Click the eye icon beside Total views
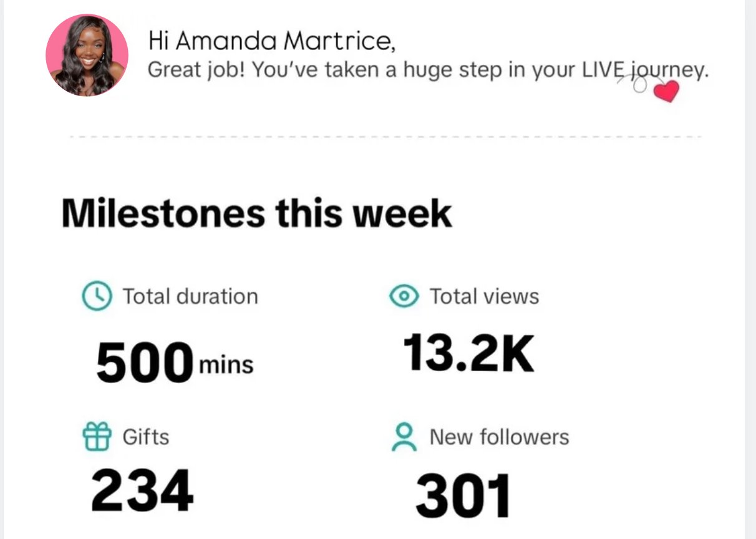 click(404, 296)
